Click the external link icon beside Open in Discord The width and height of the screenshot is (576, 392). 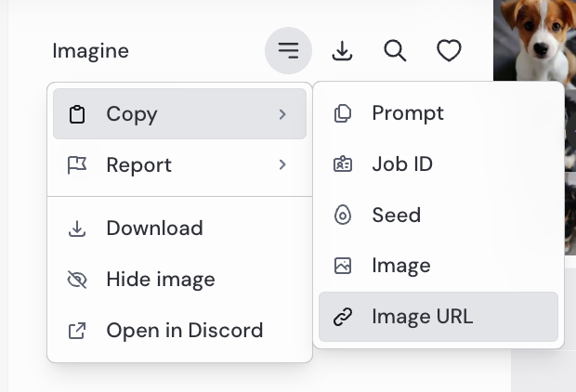[77, 331]
